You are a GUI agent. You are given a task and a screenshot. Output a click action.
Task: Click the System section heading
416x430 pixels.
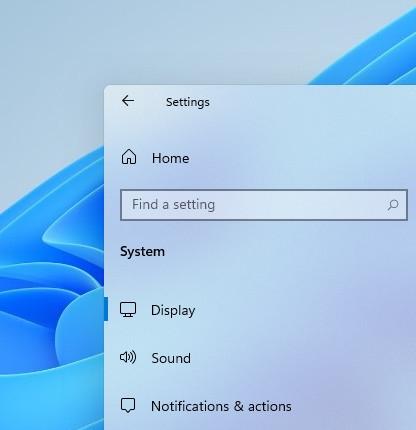(142, 251)
